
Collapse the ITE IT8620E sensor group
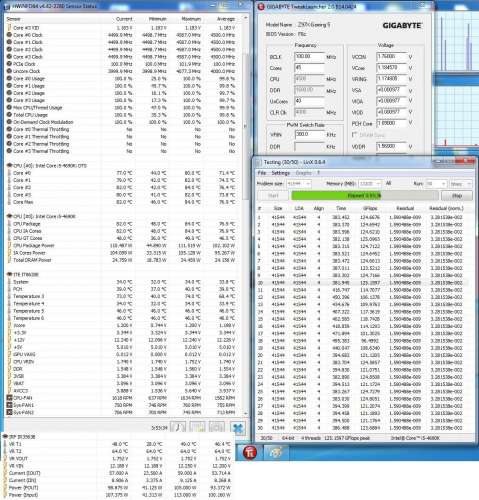[9, 275]
